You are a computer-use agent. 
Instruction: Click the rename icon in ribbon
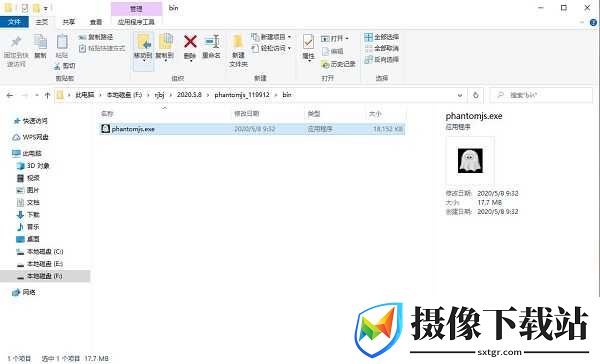tap(212, 41)
